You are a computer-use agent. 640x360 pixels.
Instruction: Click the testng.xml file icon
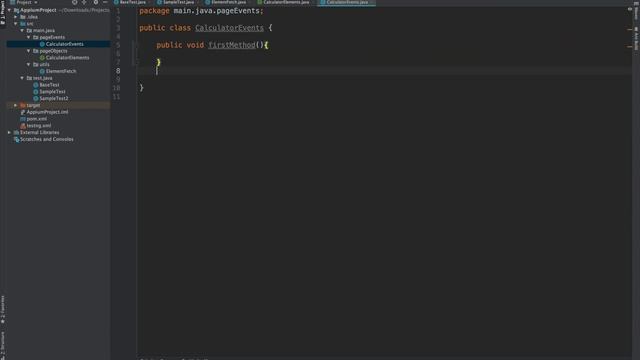(23, 126)
